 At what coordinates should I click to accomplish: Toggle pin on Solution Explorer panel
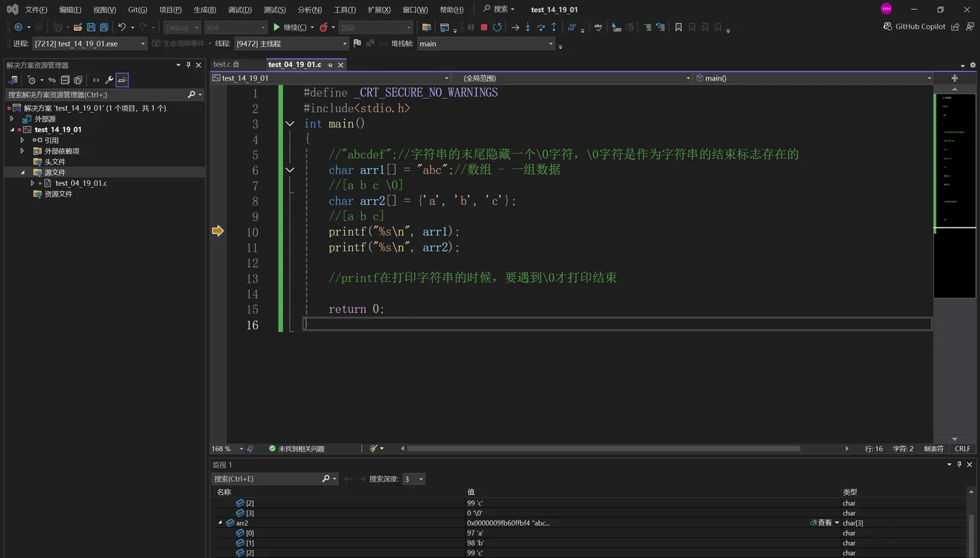(x=188, y=64)
